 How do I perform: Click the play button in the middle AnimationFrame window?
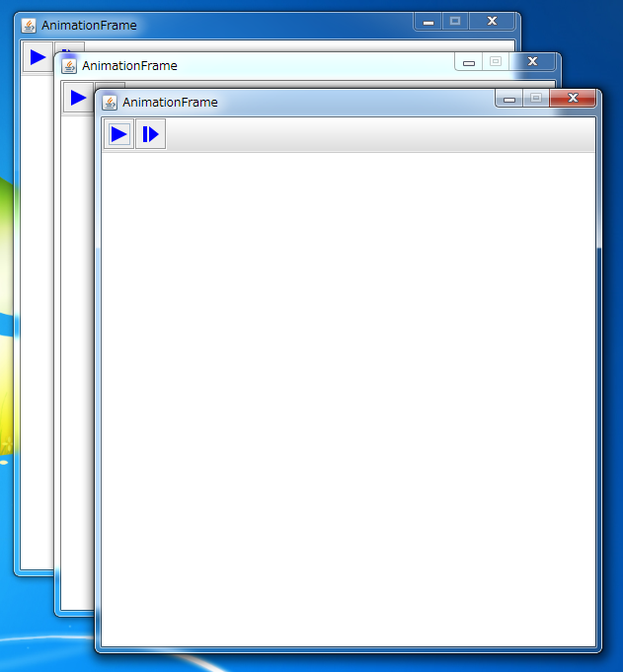(78, 98)
